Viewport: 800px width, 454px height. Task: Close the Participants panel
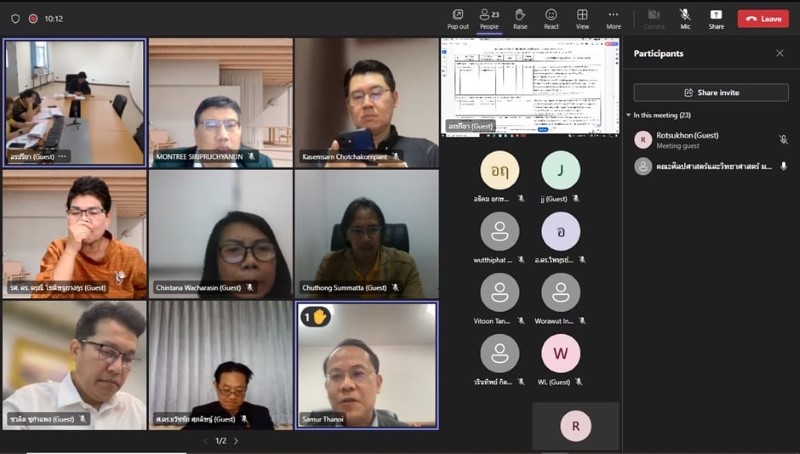[780, 53]
